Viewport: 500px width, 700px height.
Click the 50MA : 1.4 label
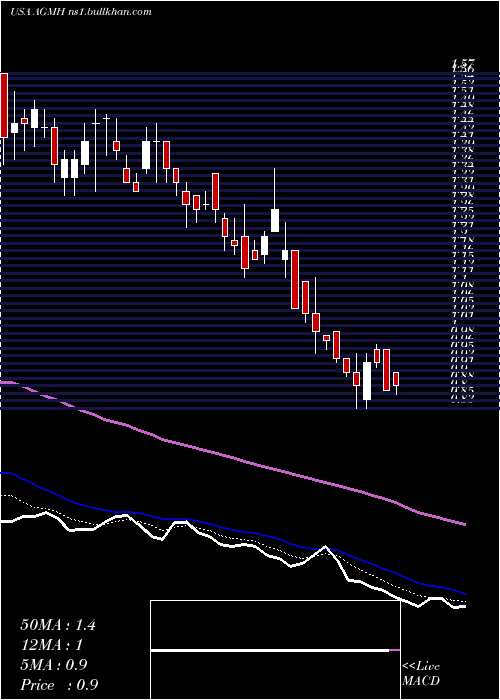coord(58,625)
